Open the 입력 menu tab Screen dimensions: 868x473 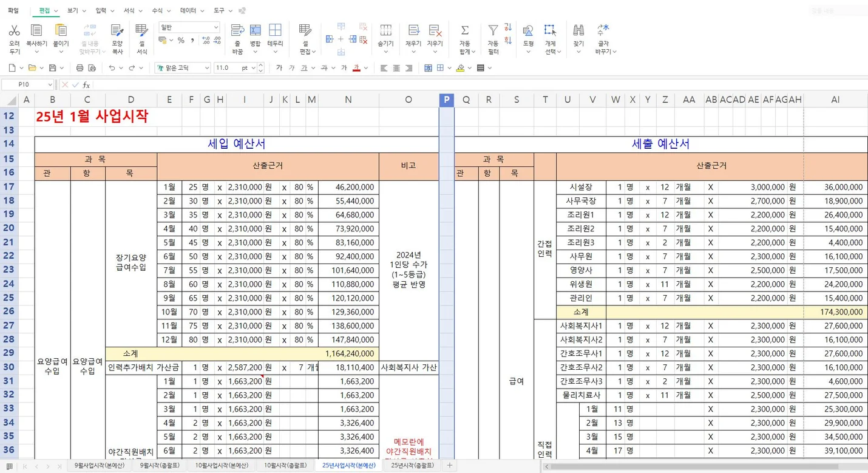pos(101,11)
